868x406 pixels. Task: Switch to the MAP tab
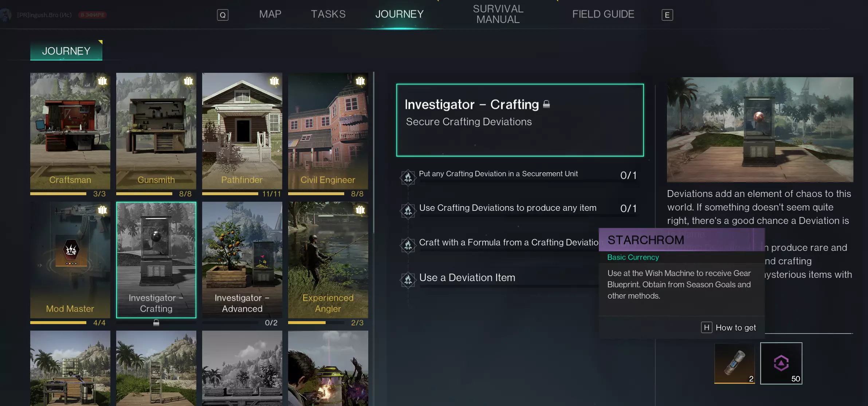(x=270, y=14)
